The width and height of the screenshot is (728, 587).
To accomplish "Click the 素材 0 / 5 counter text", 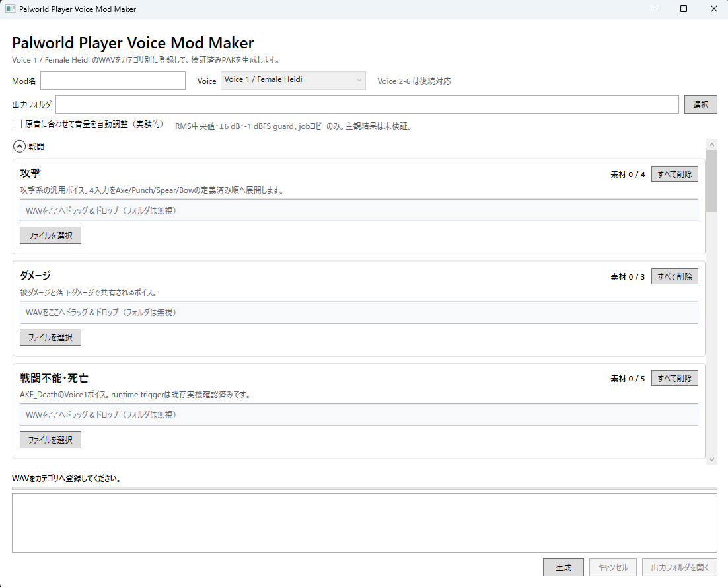I will pyautogui.click(x=628, y=379).
